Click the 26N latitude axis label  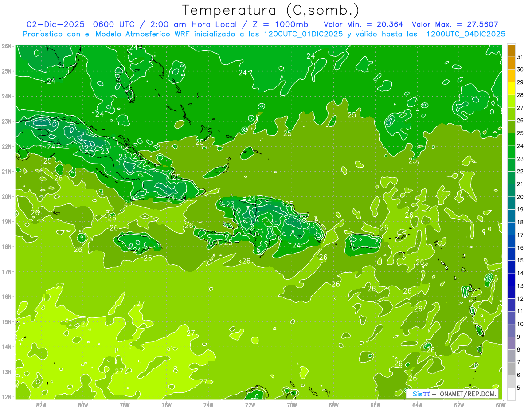point(6,46)
